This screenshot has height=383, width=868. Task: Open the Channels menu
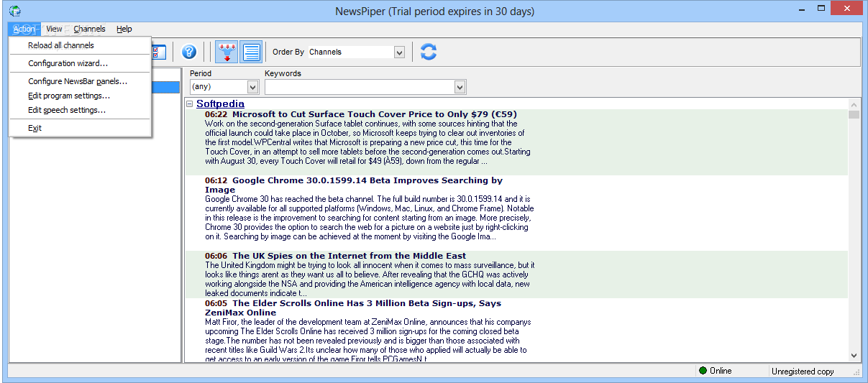click(x=89, y=29)
